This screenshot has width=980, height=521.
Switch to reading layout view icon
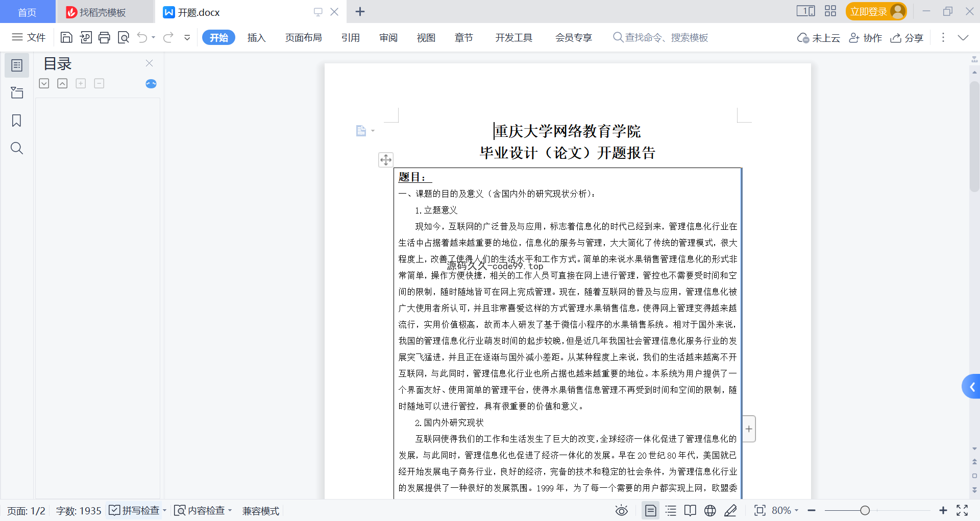tap(690, 511)
